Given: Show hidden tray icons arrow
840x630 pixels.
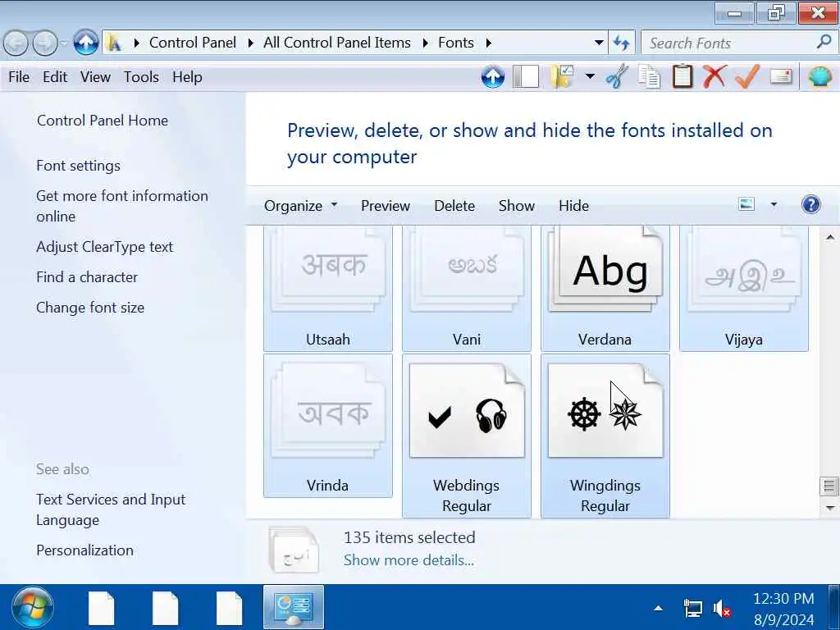Looking at the screenshot, I should click(659, 608).
